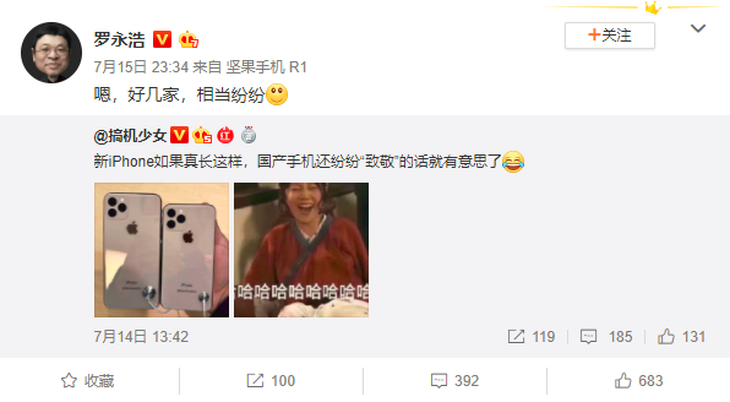Expand the post options chevron menu

tap(697, 29)
